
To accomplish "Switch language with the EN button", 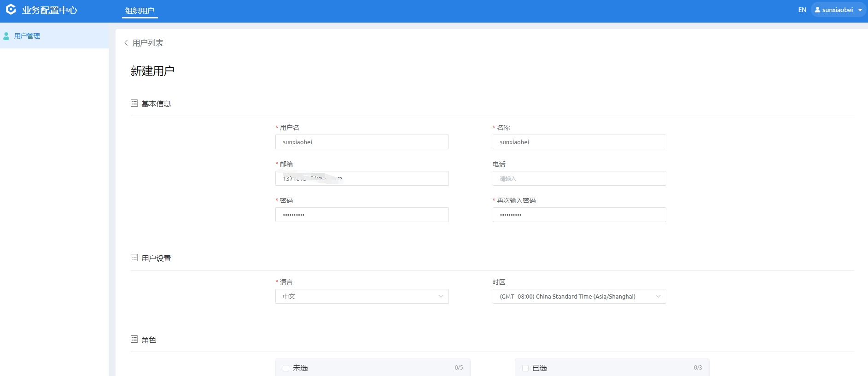I will [802, 10].
